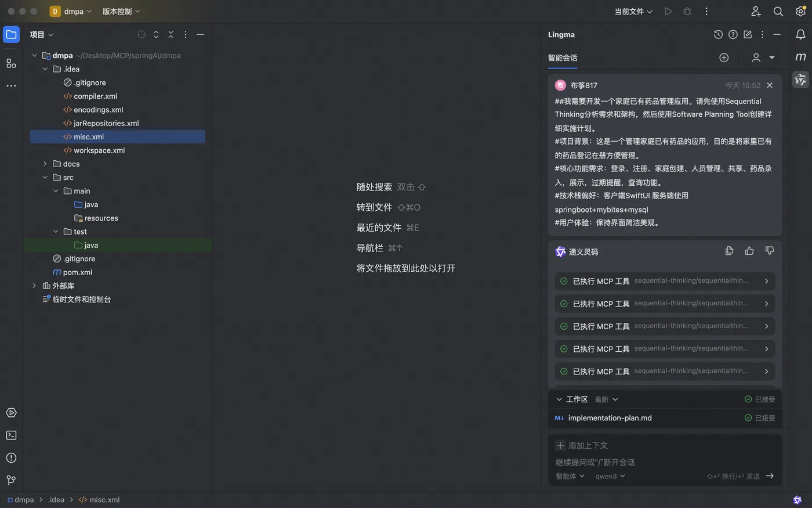The width and height of the screenshot is (812, 508).
Task: Expand first 已执行 MCP 工具 entry
Action: click(665, 281)
